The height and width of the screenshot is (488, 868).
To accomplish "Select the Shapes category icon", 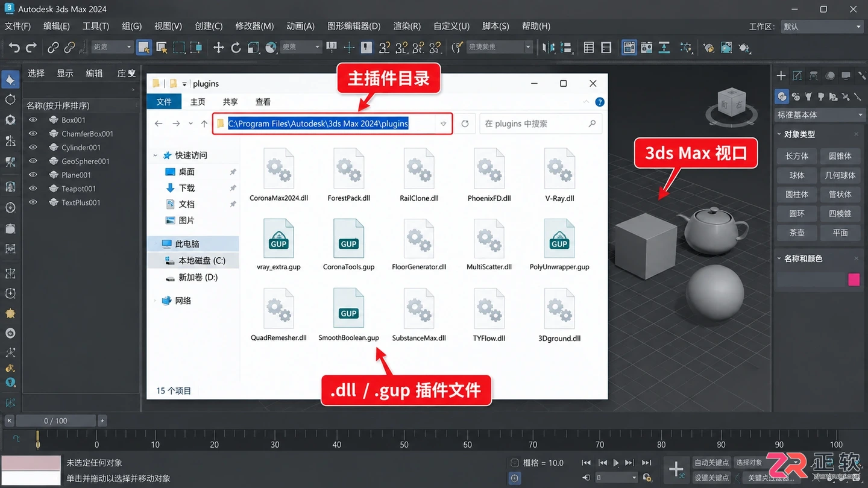I will pos(796,96).
